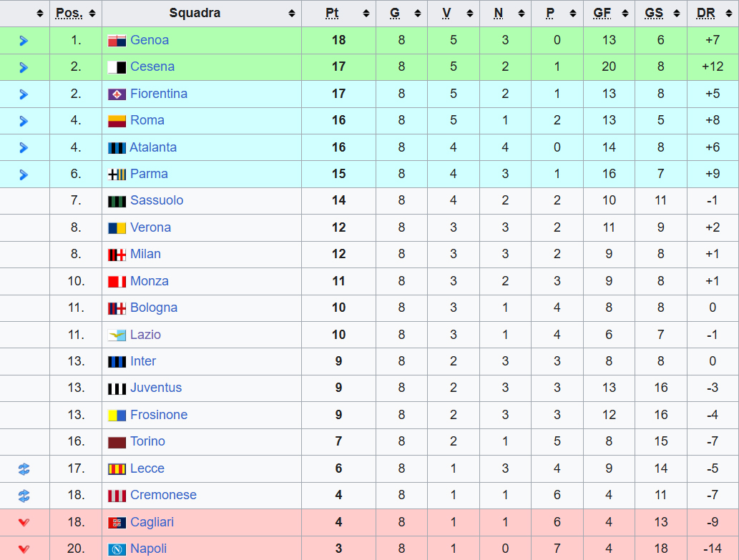This screenshot has height=560, width=739.
Task: Sort by the Pos. column header
Action: (x=75, y=14)
